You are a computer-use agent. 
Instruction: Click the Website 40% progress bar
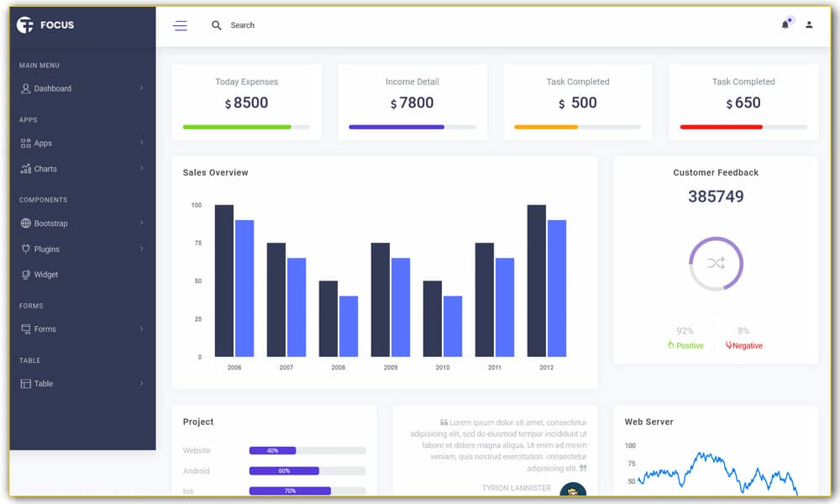272,450
